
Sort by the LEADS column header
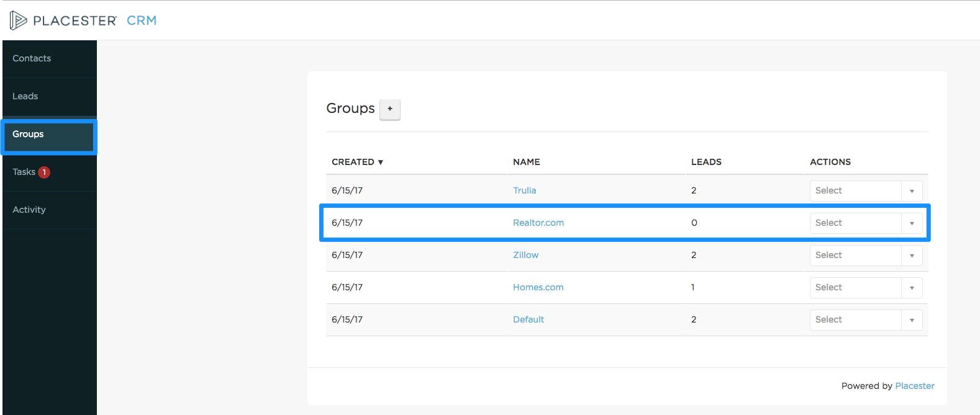point(706,162)
